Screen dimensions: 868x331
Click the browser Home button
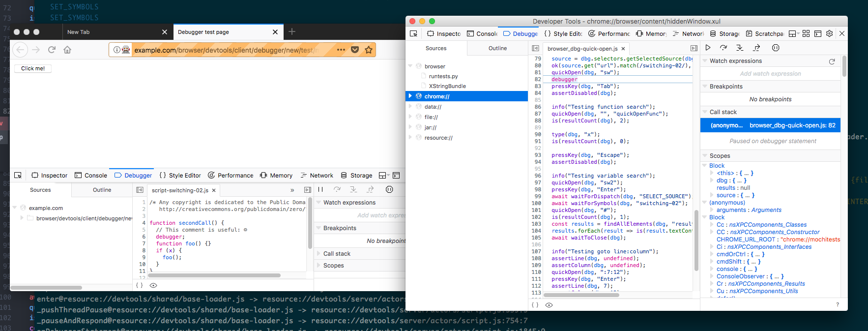[x=67, y=50]
